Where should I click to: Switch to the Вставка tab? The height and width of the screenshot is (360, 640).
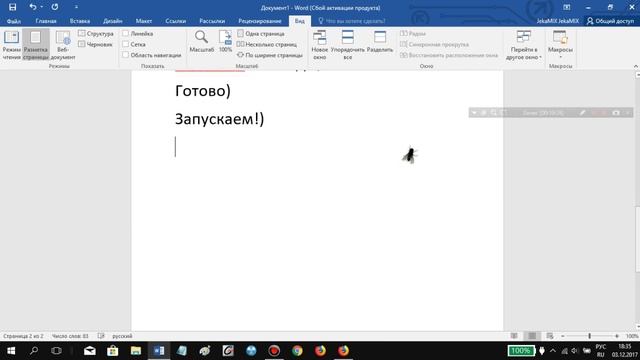pyautogui.click(x=80, y=21)
